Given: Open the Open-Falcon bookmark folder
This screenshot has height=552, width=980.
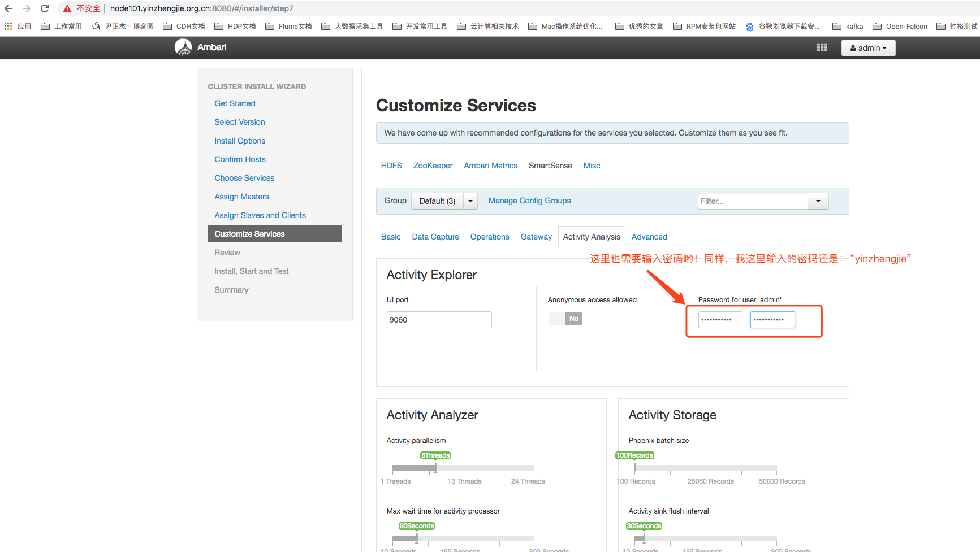Looking at the screenshot, I should 900,26.
